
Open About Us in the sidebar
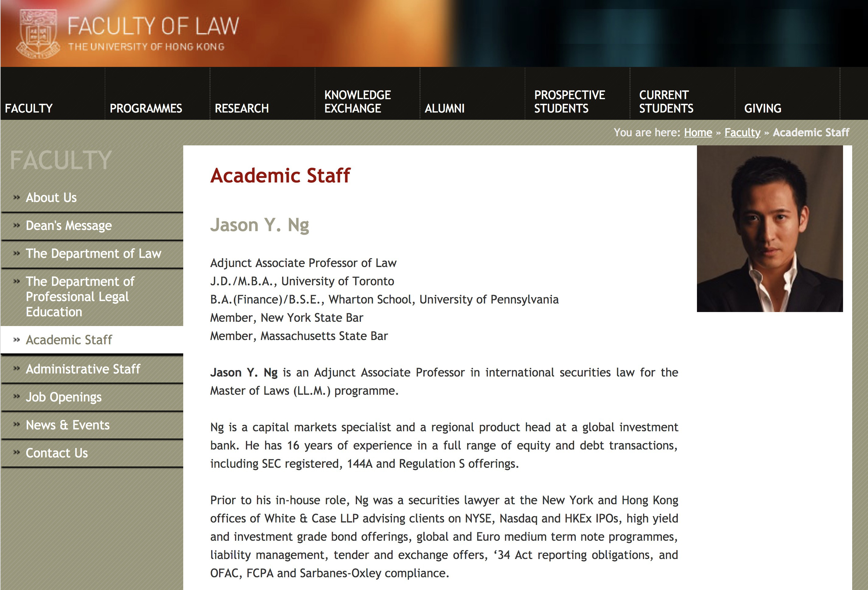(x=51, y=197)
